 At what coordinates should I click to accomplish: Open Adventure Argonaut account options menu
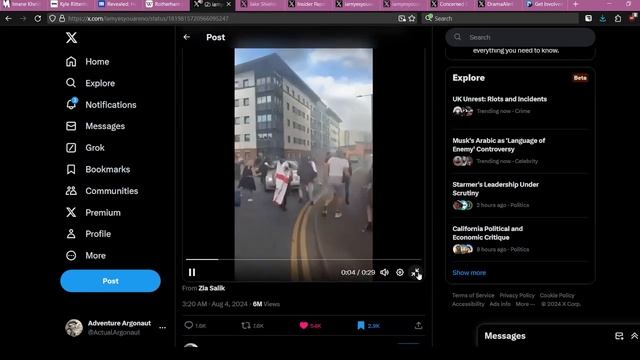162,327
